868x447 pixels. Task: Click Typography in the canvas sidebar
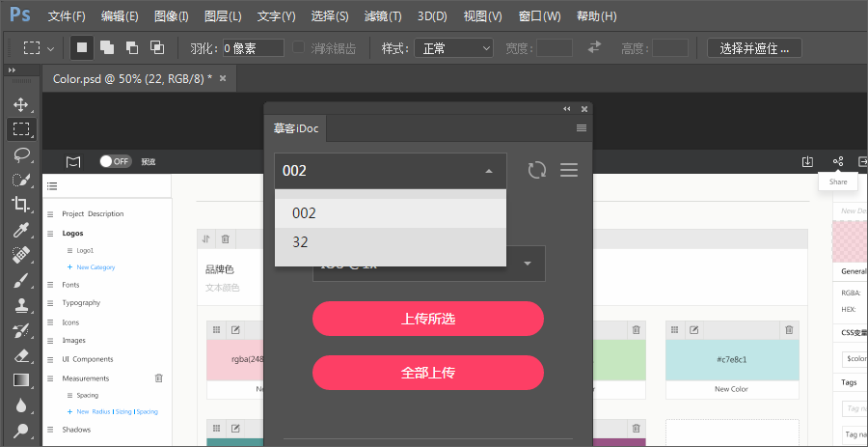tap(81, 303)
